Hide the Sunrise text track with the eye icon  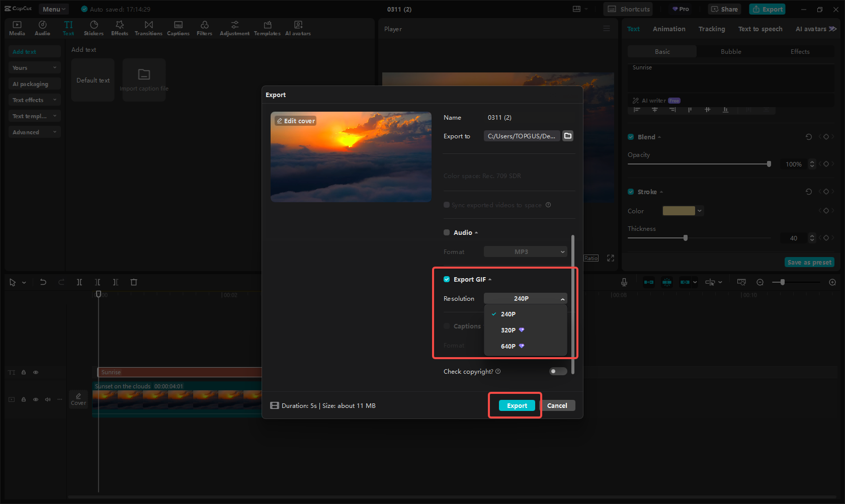pyautogui.click(x=36, y=372)
